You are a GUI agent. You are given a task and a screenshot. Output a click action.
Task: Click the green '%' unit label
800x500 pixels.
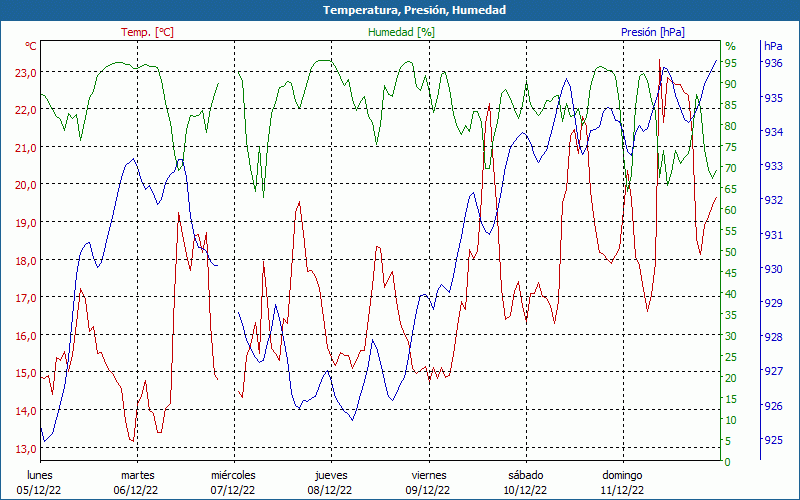(731, 46)
